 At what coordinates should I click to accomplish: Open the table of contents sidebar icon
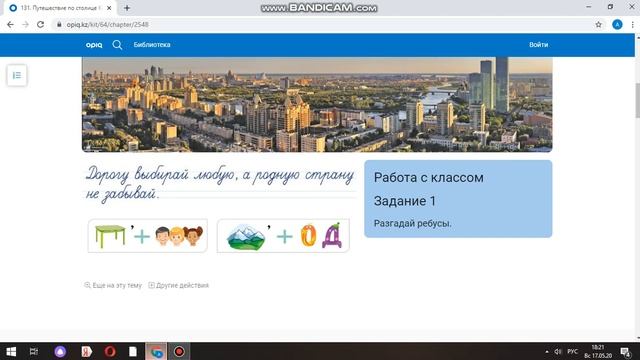(x=17, y=75)
